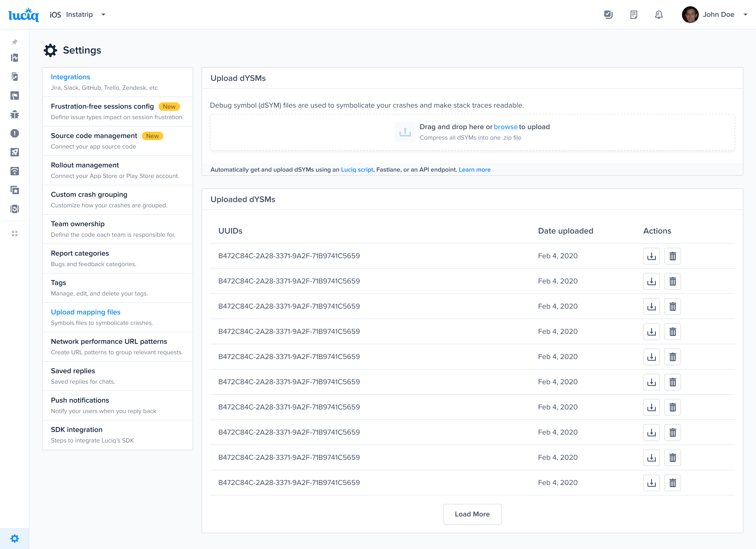756x549 pixels.
Task: Download the second dSYM row file
Action: [x=651, y=281]
